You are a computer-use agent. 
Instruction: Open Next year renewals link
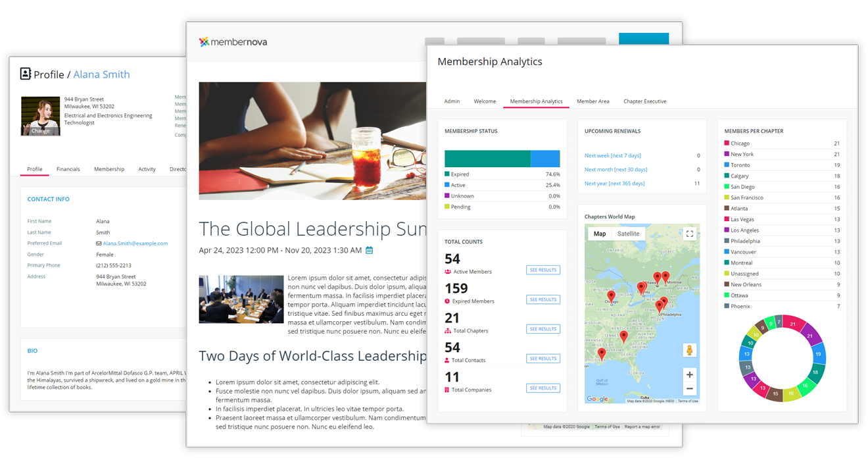point(614,184)
